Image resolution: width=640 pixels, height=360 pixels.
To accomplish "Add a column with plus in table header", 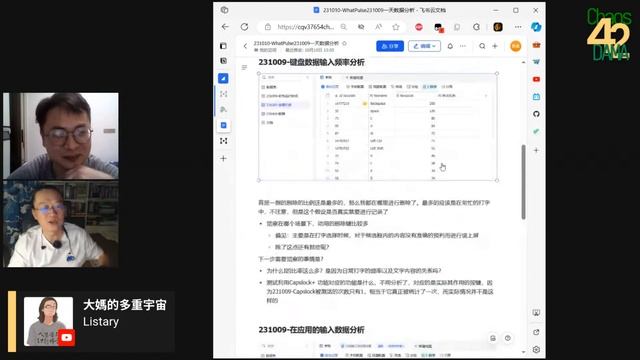I will pyautogui.click(x=486, y=96).
